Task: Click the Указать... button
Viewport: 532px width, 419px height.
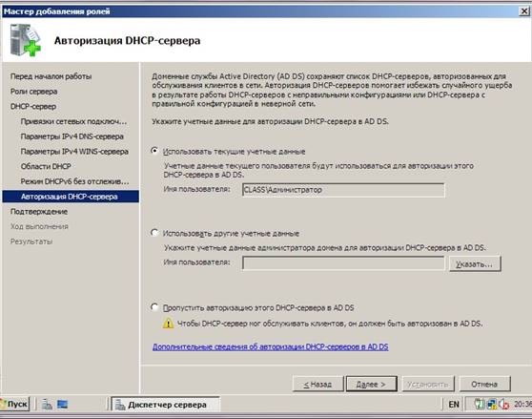Action: point(475,263)
